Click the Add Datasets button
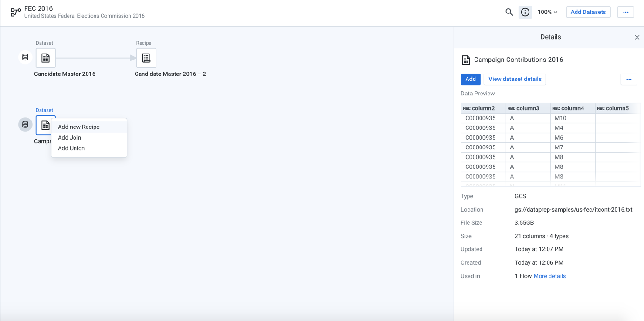644x321 pixels. point(588,12)
